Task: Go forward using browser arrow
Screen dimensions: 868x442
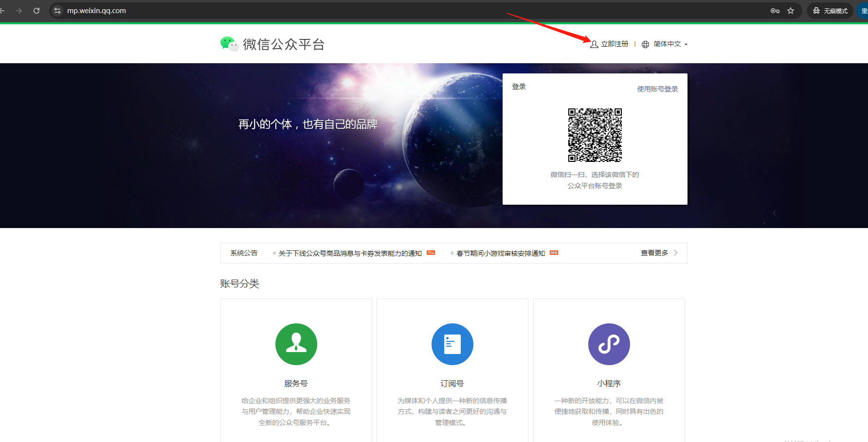Action: click(x=19, y=11)
